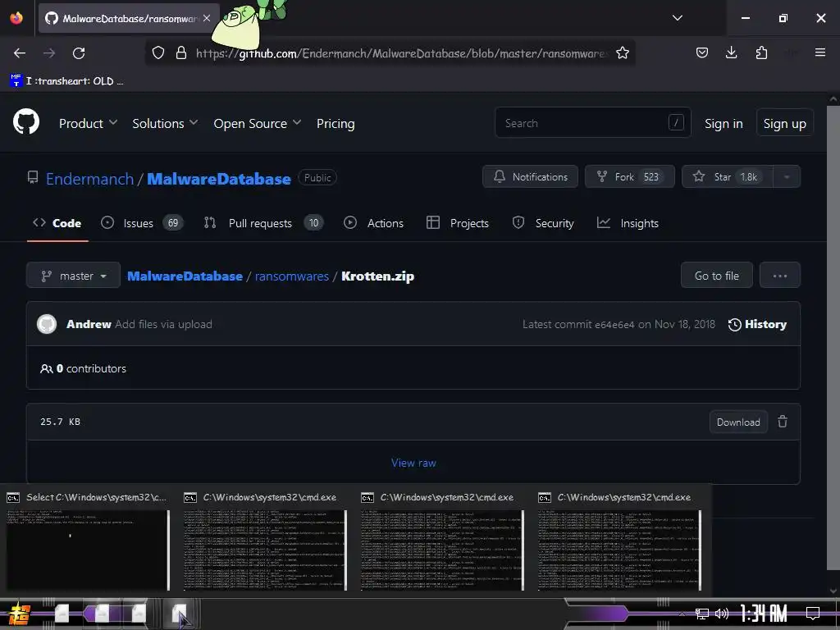Screen dimensions: 840x630
Task: Click the Fork 523 button
Action: [629, 177]
